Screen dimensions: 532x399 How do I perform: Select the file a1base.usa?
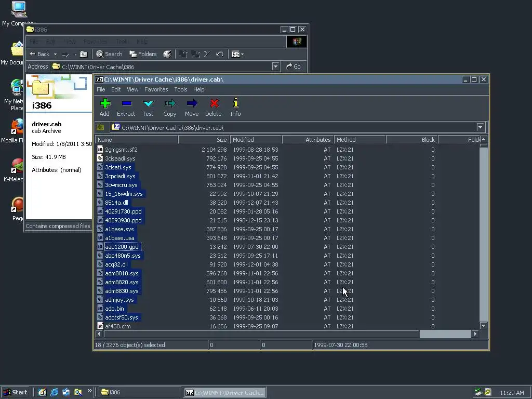click(120, 238)
